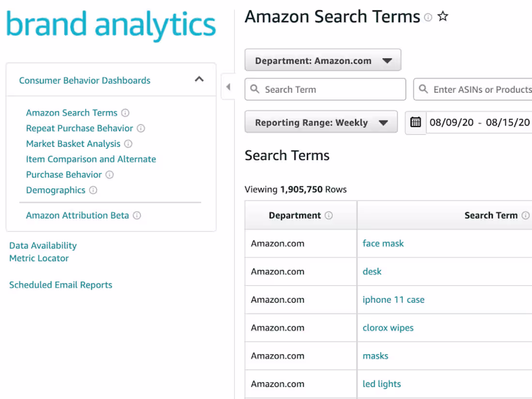This screenshot has width=532, height=399.
Task: Open the Department: Amazon.com dropdown
Action: pyautogui.click(x=323, y=61)
